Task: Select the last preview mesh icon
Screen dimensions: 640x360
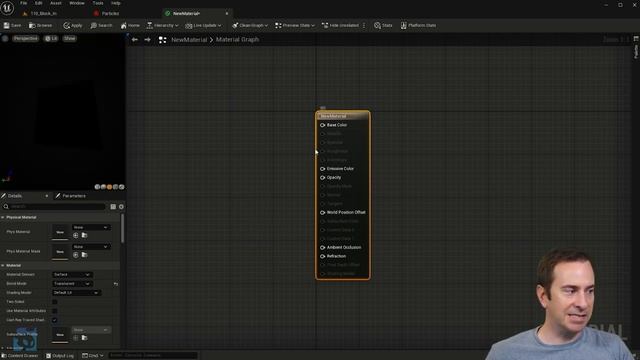Action: pyautogui.click(x=122, y=187)
